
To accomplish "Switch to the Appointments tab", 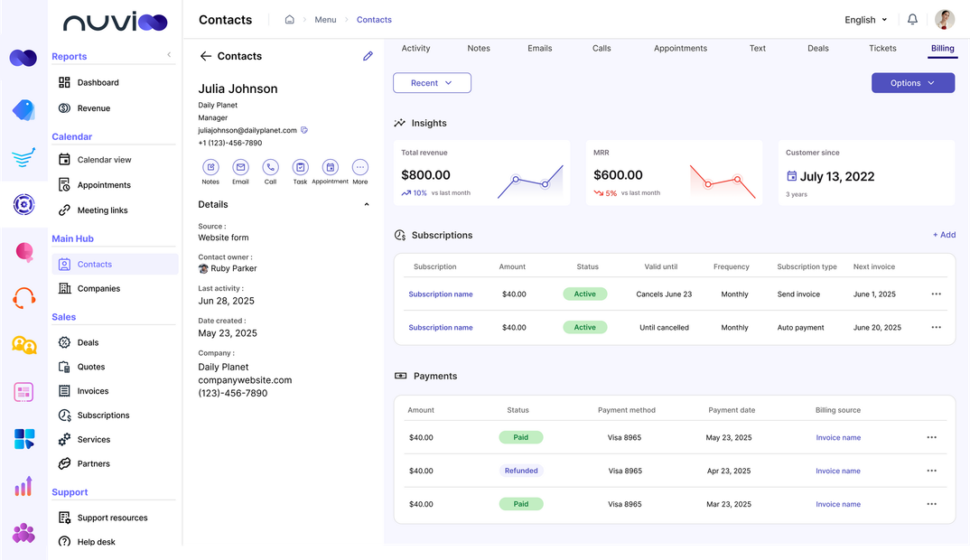I will coord(680,48).
